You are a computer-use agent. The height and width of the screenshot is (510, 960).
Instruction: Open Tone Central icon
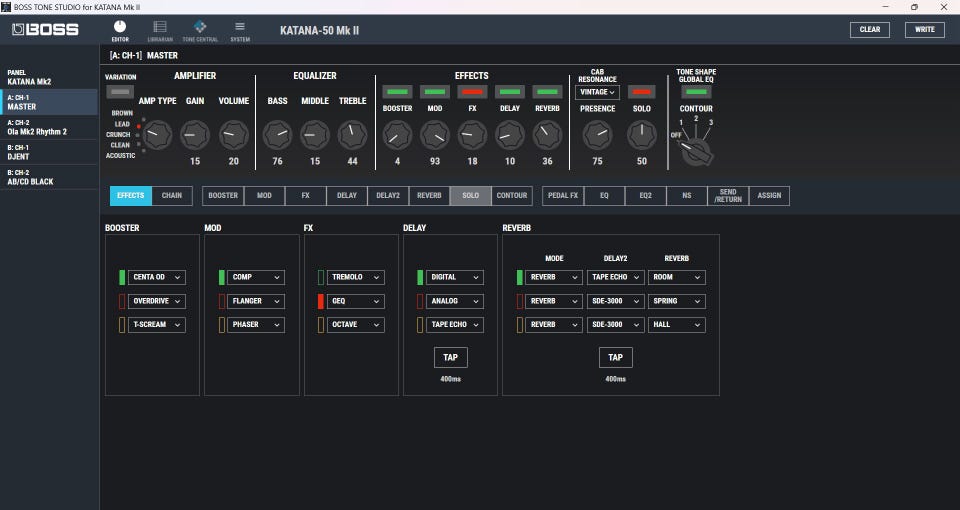(200, 29)
